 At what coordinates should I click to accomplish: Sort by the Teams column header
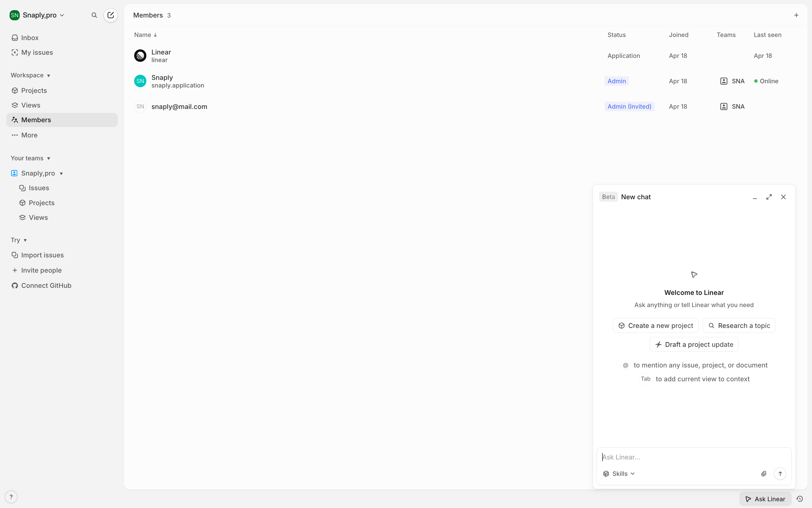tap(726, 35)
